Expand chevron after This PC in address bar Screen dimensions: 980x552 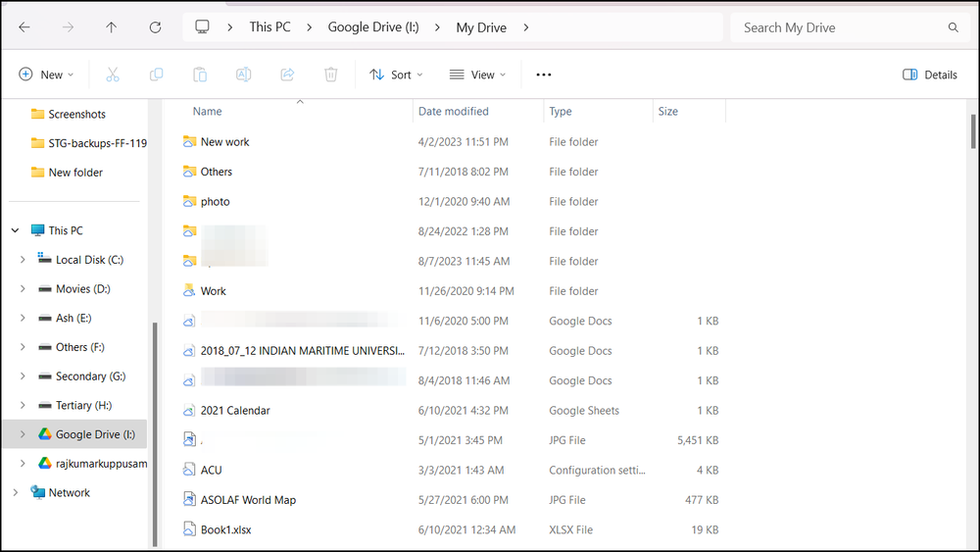point(310,27)
